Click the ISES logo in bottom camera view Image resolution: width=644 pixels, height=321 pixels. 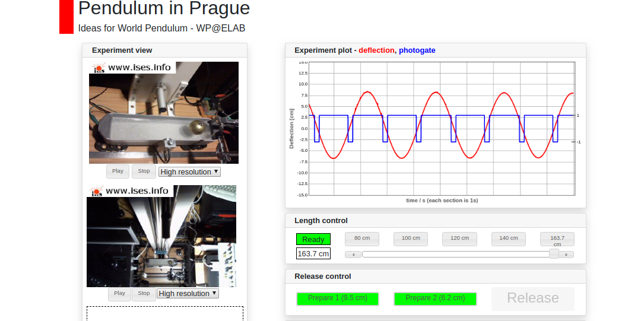97,191
